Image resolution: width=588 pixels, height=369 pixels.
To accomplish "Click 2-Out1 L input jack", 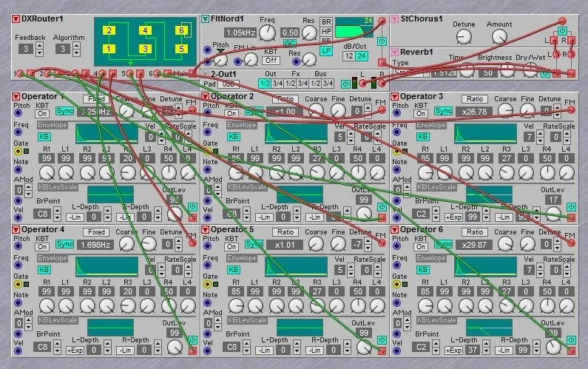I will click(362, 84).
